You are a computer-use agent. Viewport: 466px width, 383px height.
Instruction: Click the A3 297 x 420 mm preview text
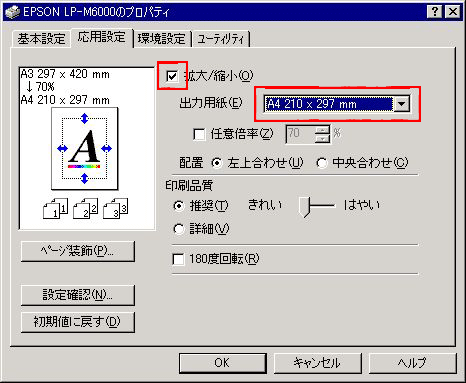point(65,74)
